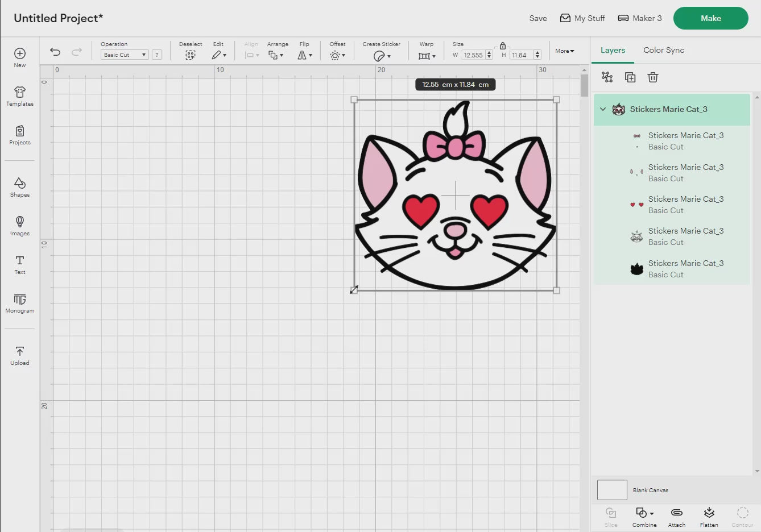
Task: Click the Delete layer trash icon
Action: coord(653,77)
